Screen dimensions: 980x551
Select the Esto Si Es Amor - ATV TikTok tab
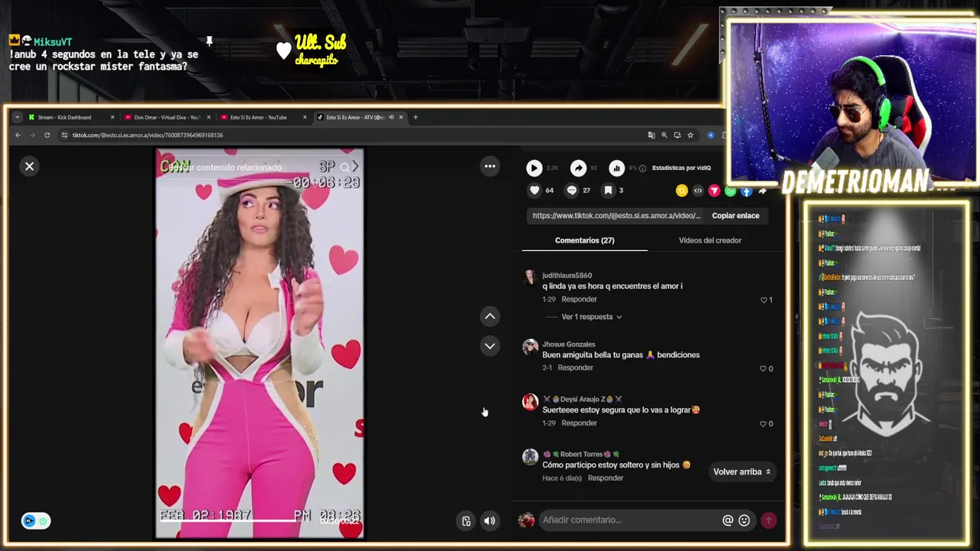[354, 117]
